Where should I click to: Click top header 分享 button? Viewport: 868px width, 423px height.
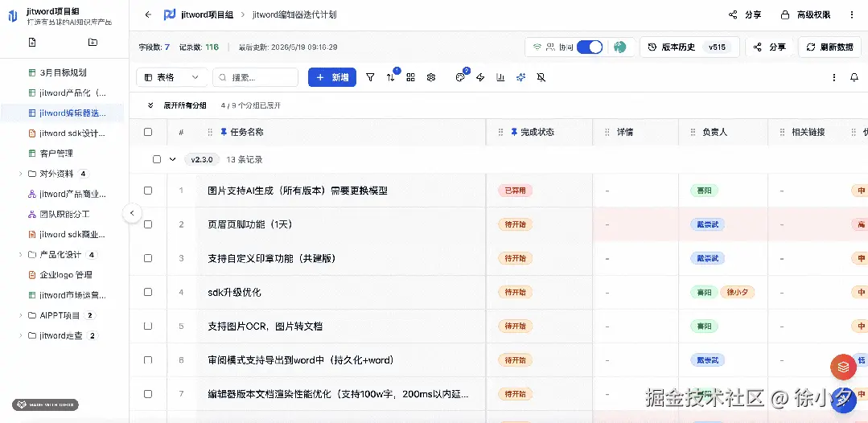745,15
